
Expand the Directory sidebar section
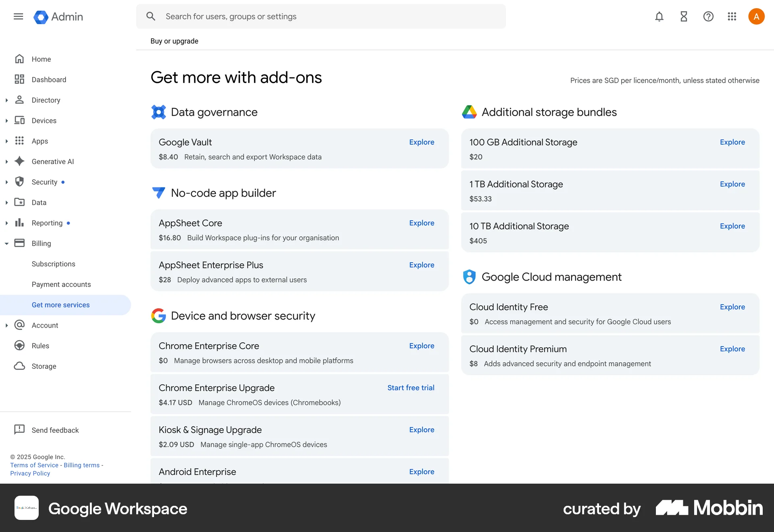(6, 100)
